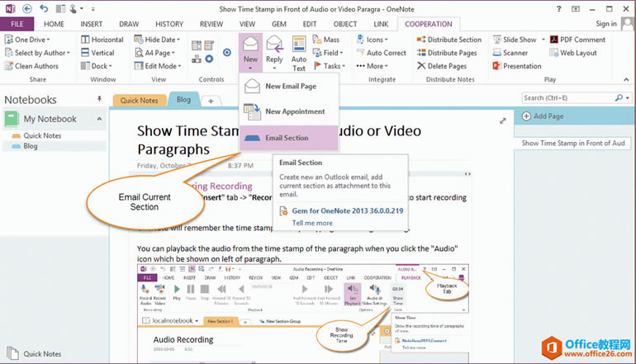Click the page title text
This screenshot has height=364, width=636.
point(279,139)
